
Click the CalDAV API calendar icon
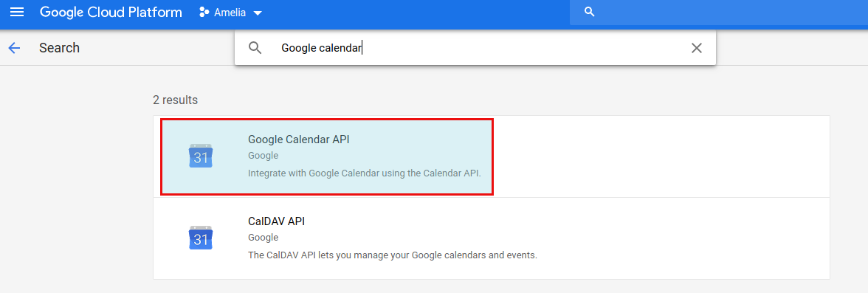pos(201,238)
